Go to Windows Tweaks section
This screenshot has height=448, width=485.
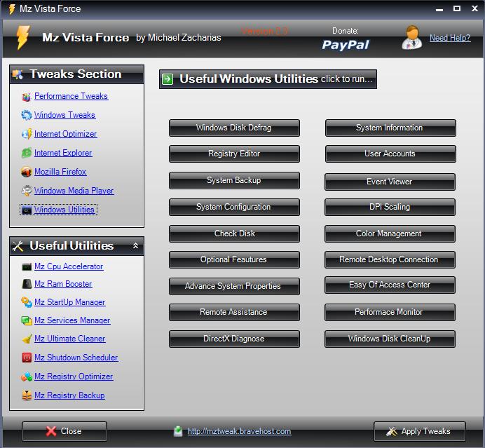tap(64, 115)
